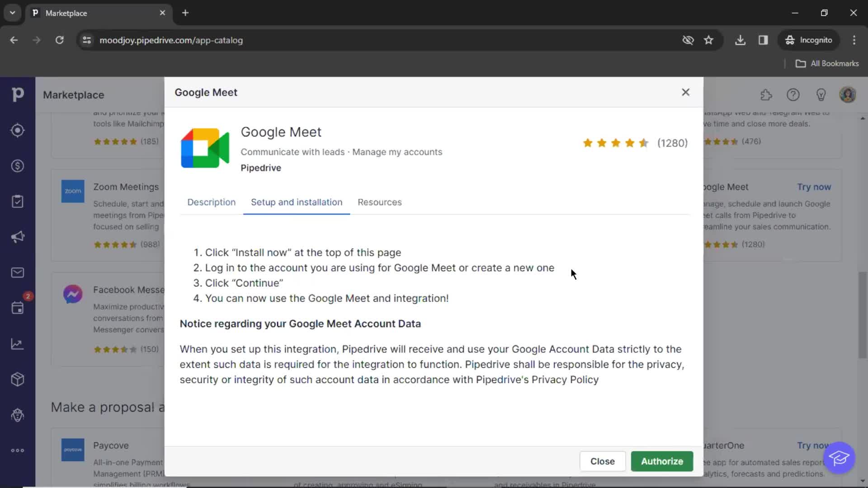Select the Deals pipeline icon in sidebar
This screenshot has height=488, width=868.
click(x=17, y=166)
